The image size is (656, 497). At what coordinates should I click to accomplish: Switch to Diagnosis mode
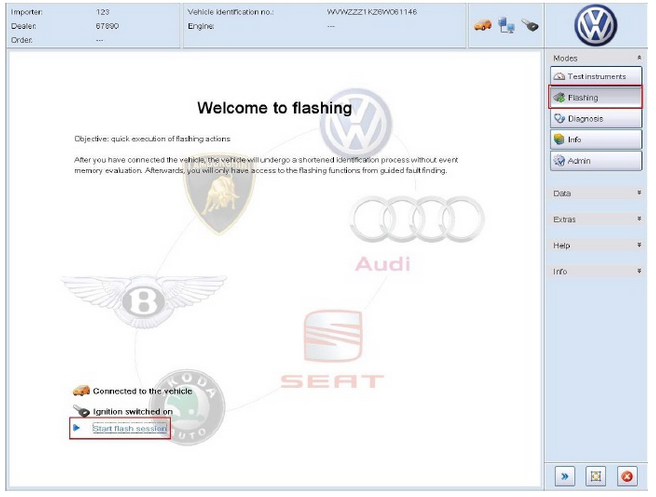coord(596,118)
